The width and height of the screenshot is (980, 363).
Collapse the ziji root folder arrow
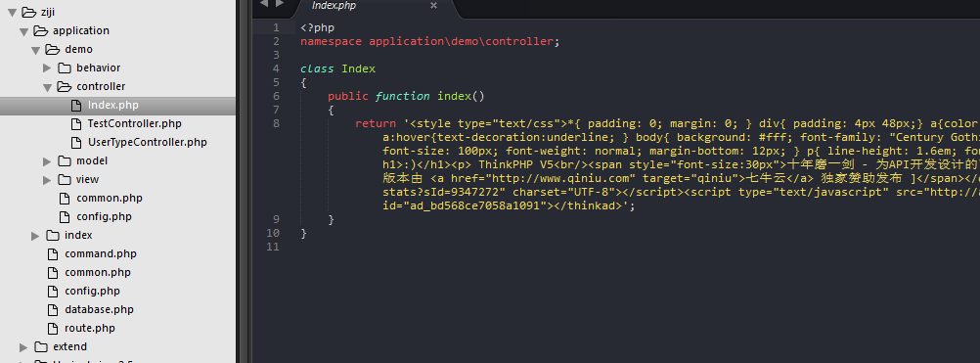point(13,13)
